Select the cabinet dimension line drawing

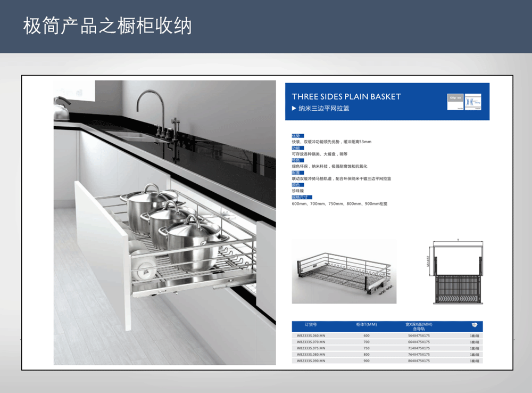pos(455,272)
